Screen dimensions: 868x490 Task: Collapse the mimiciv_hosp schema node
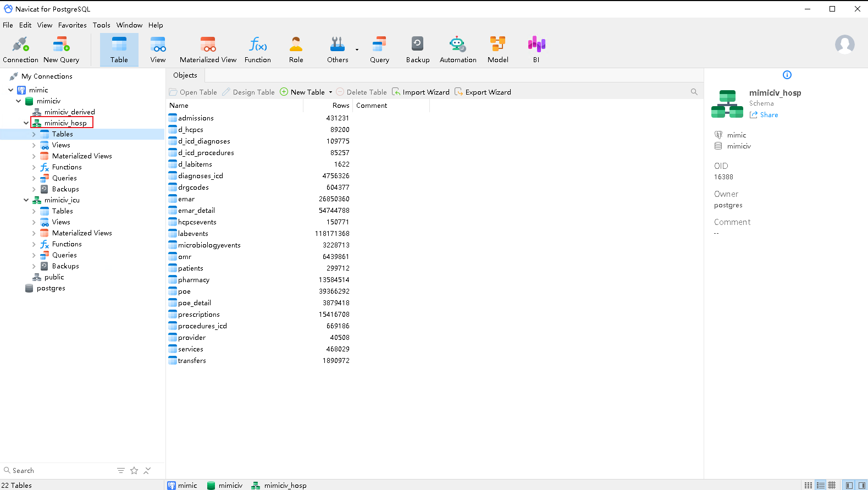26,123
